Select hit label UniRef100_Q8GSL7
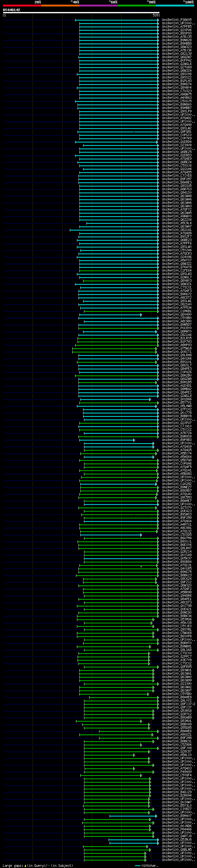The width and height of the screenshot is (197, 868). 177,365
